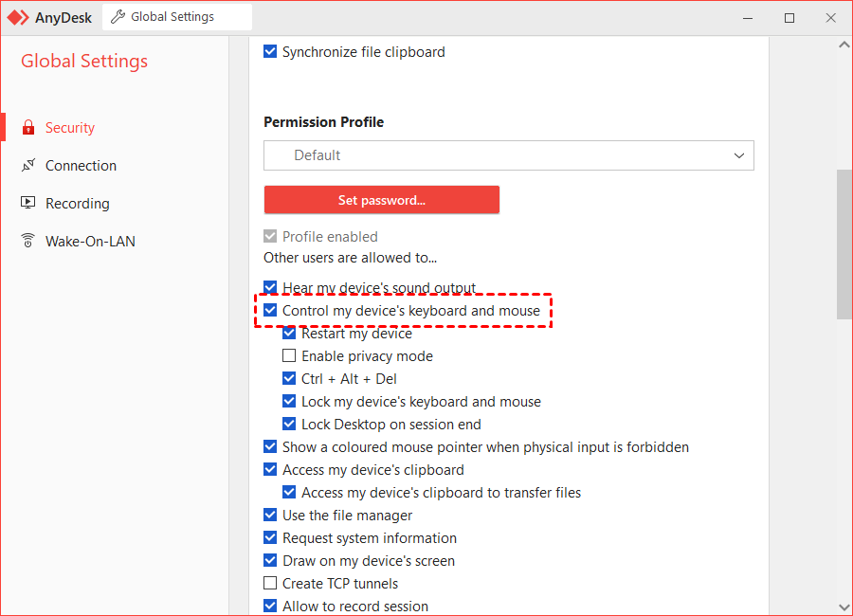This screenshot has height=616, width=853.
Task: Click the Recording screen icon
Action: (x=27, y=204)
